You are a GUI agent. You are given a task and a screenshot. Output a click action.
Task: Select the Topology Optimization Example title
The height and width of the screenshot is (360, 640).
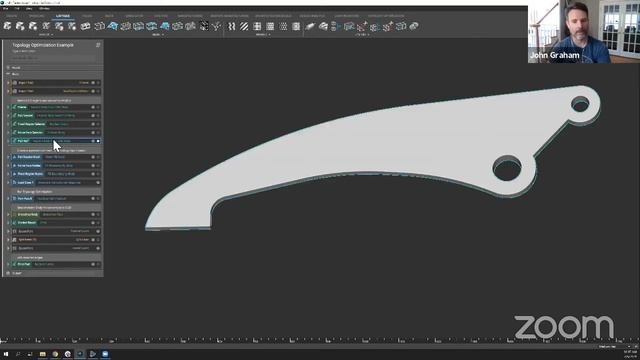click(x=43, y=45)
